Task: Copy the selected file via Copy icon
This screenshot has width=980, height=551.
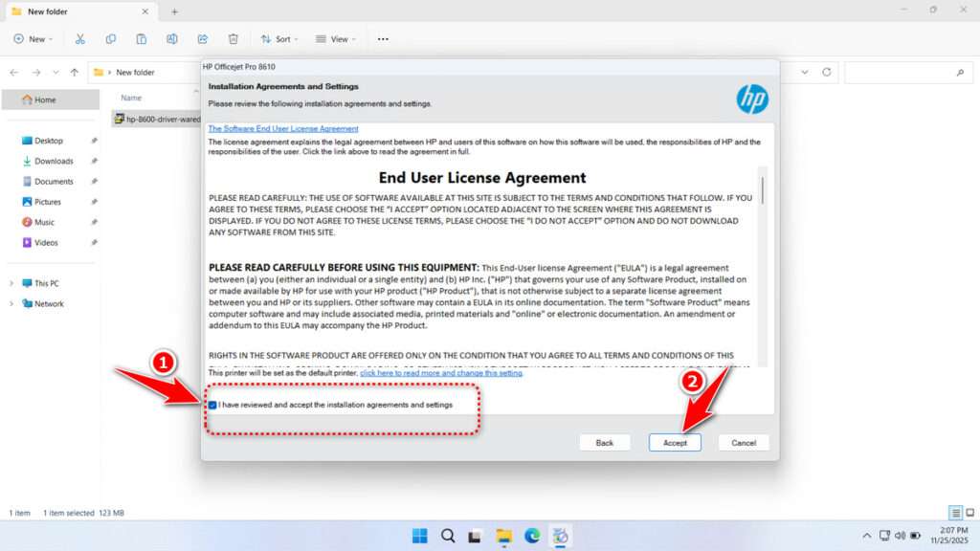Action: (x=111, y=38)
